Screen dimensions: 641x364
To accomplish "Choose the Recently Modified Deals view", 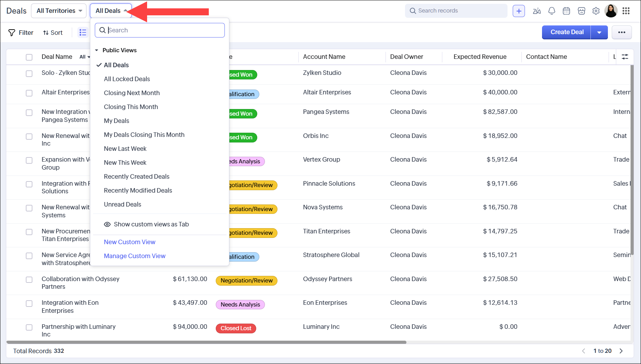I will 138,191.
